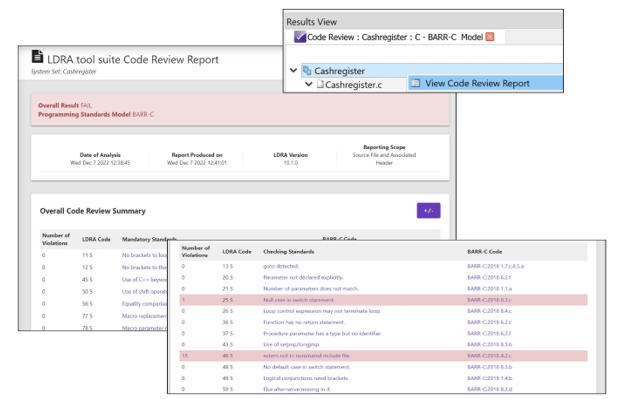Screen dimensions: 620x399
Task: Open BARR-C:2018 8.5.b code link
Action: [490, 344]
